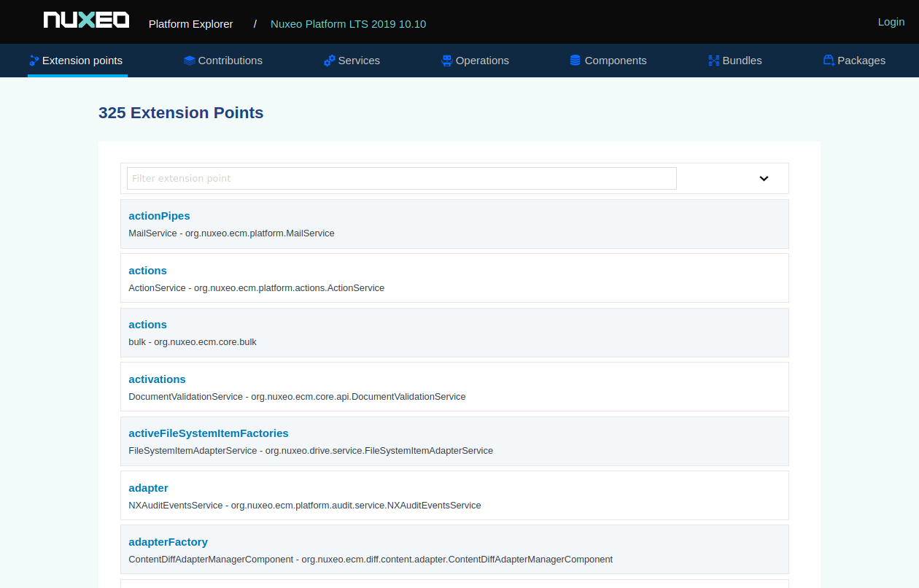
Task: Select the Components tab
Action: (x=608, y=61)
